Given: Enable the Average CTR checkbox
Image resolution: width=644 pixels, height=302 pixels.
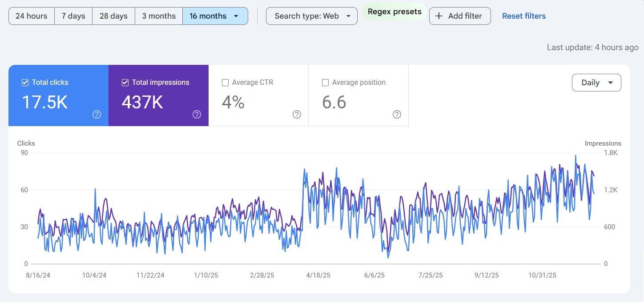Looking at the screenshot, I should (x=225, y=83).
